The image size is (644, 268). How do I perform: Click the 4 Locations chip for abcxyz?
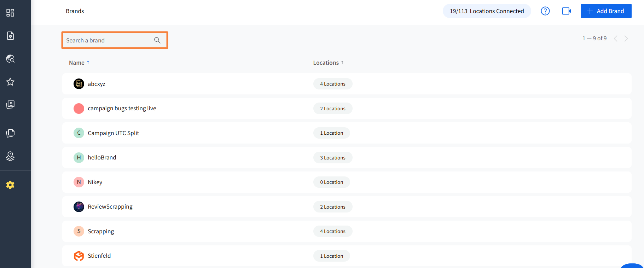[333, 84]
